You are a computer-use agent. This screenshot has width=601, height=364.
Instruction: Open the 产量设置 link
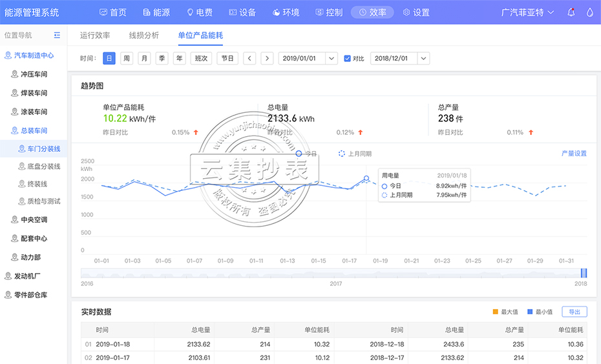(x=574, y=154)
